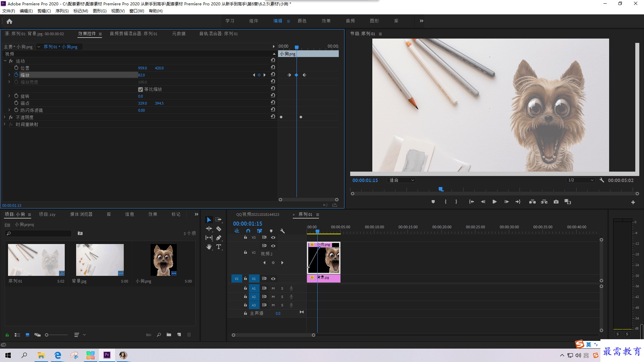
Task: Open the 小狗.png thumbnail in Project panel
Action: (x=163, y=260)
